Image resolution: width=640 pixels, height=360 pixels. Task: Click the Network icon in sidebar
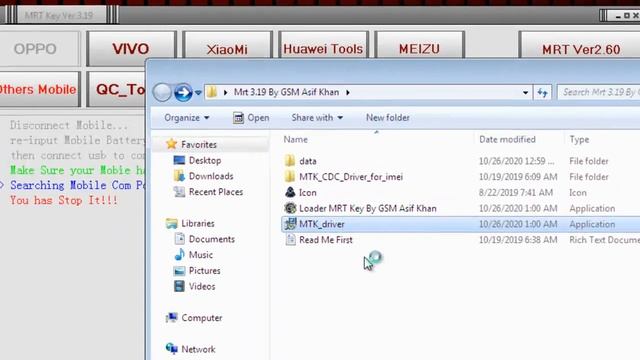[x=171, y=349]
